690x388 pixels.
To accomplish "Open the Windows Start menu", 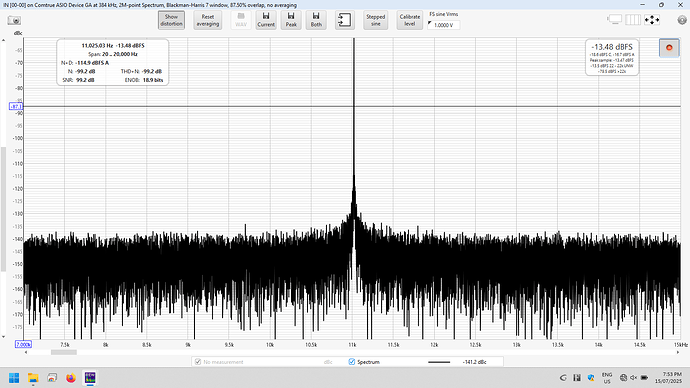I will (14, 378).
